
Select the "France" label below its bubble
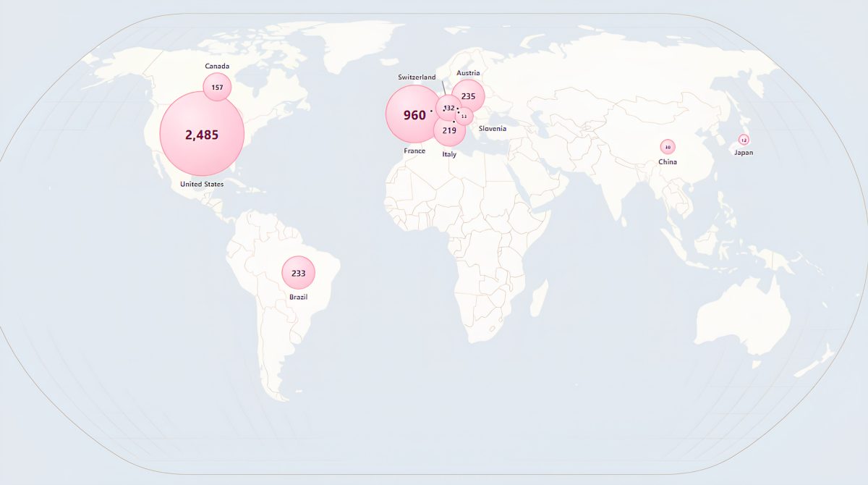[414, 151]
